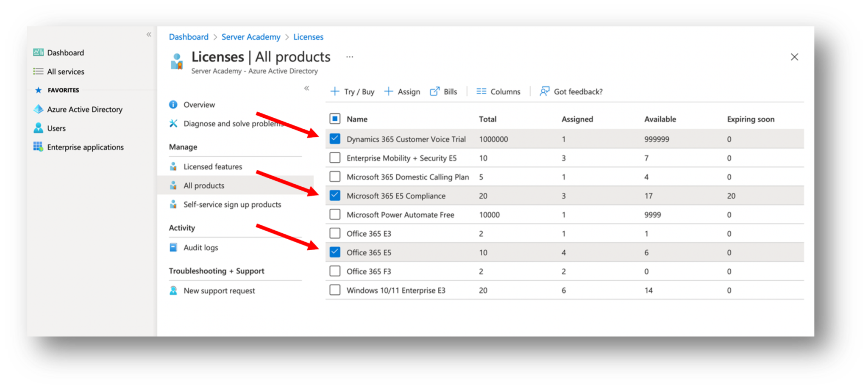The width and height of the screenshot is (868, 390).
Task: Select the Users icon in sidebar
Action: click(x=39, y=128)
